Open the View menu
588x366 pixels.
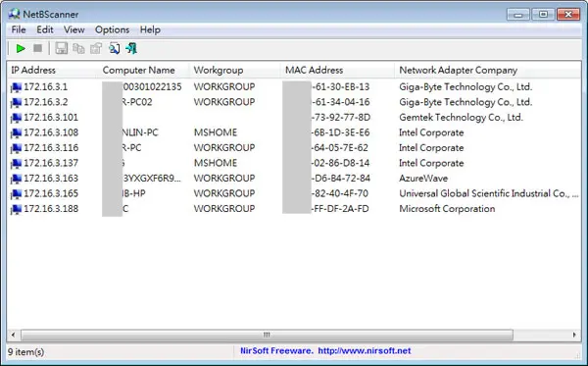(73, 29)
